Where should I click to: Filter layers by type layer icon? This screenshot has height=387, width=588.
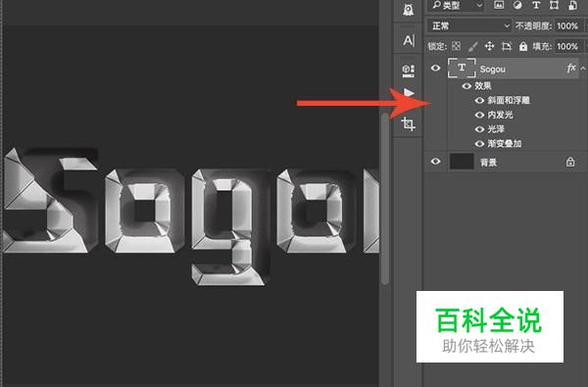click(536, 5)
